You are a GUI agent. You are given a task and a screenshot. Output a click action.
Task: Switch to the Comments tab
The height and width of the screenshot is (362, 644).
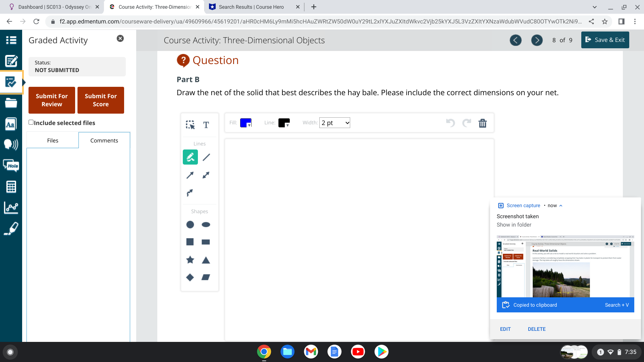pos(104,140)
